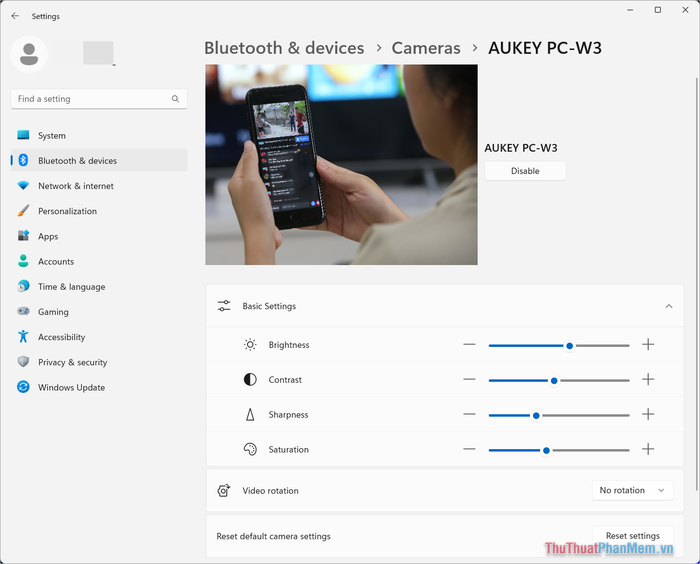This screenshot has height=564, width=700.
Task: Open System settings
Action: (99, 135)
